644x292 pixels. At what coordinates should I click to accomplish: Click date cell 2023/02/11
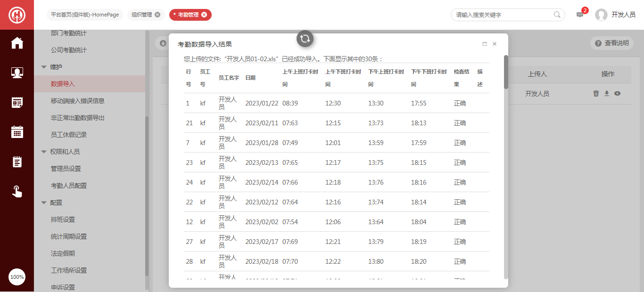pos(262,123)
